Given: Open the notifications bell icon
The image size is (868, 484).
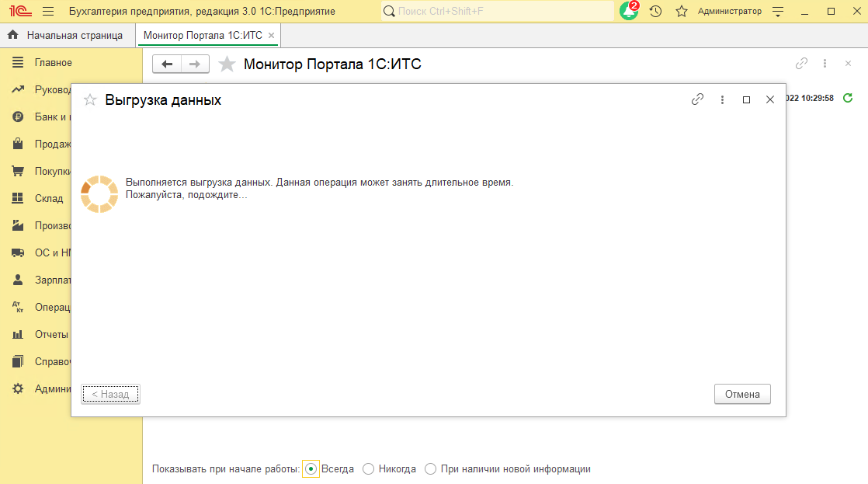Looking at the screenshot, I should pyautogui.click(x=628, y=12).
